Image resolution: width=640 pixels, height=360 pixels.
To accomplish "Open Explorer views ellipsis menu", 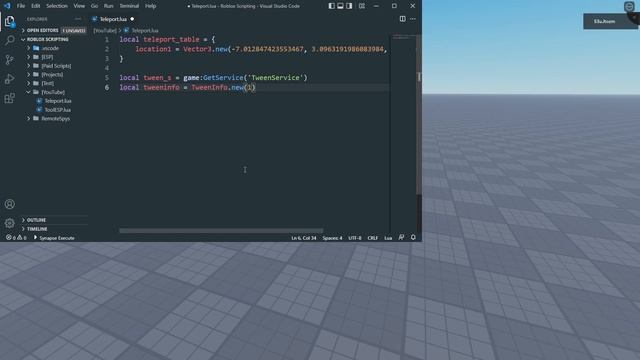I will (78, 19).
